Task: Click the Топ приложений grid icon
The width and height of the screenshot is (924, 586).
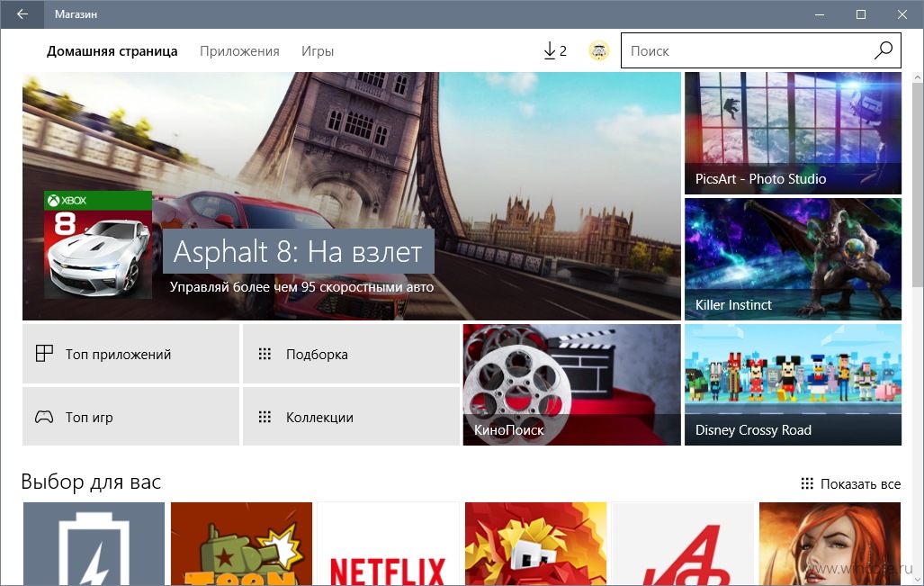Action: (x=44, y=354)
